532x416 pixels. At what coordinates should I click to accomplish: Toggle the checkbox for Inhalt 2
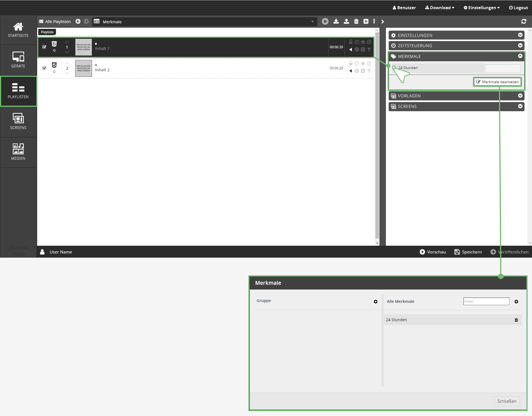(x=44, y=68)
